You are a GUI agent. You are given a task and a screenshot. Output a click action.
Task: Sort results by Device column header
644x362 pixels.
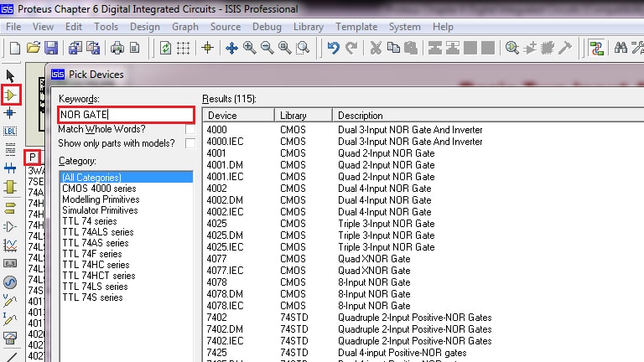pyautogui.click(x=239, y=116)
